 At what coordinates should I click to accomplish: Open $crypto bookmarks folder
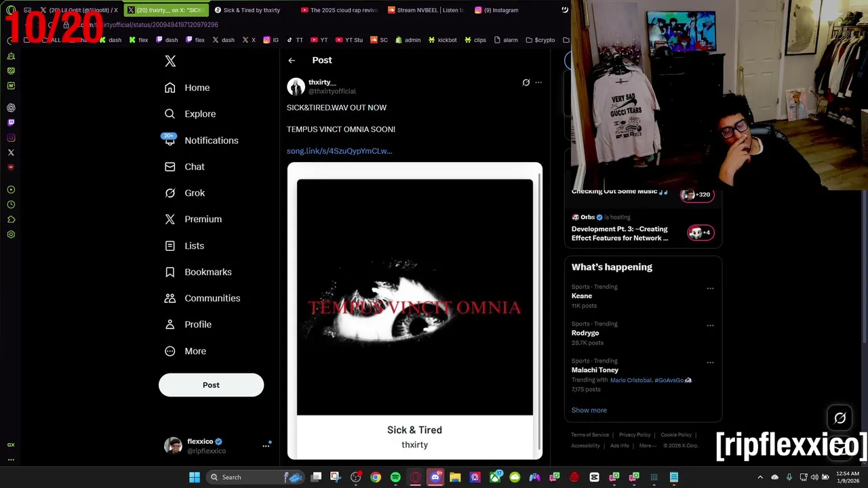pyautogui.click(x=540, y=40)
